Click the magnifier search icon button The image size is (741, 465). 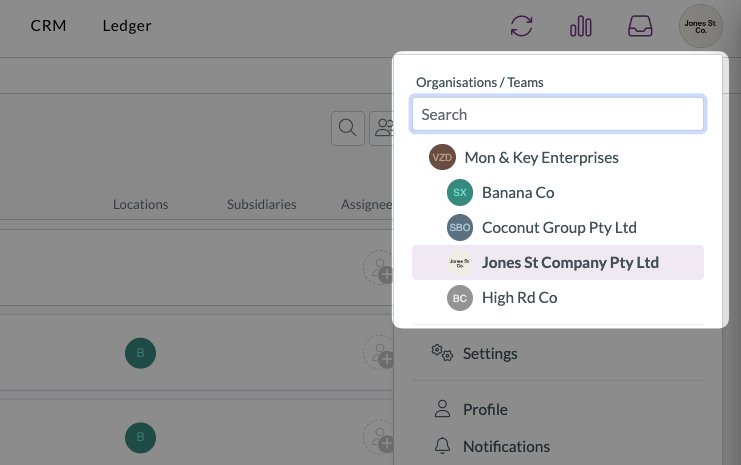click(347, 128)
